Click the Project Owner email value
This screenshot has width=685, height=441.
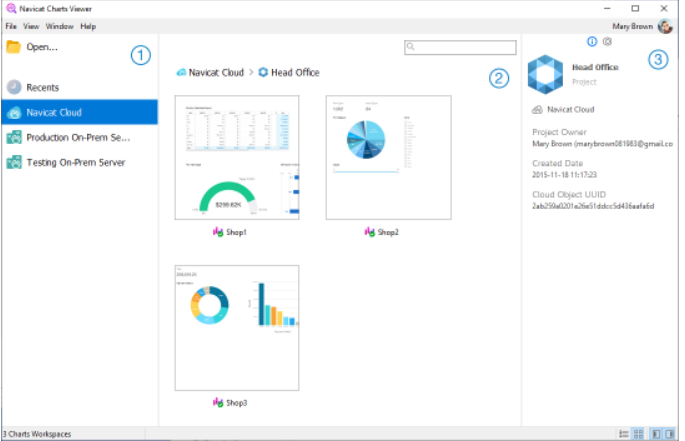click(602, 144)
